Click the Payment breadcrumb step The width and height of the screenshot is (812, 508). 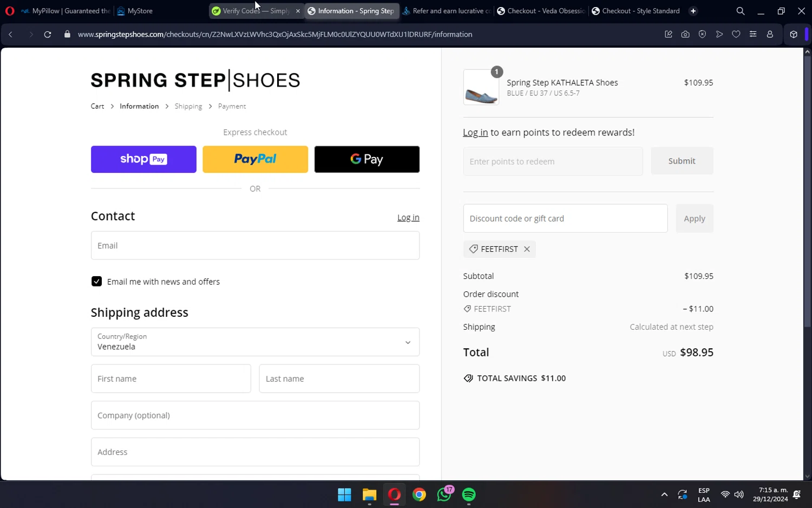click(232, 106)
